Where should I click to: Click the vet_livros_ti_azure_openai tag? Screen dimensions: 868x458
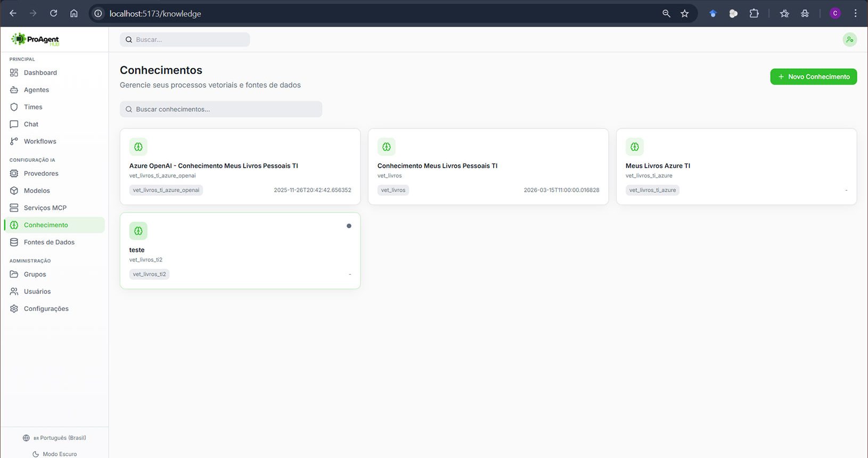[x=166, y=190]
